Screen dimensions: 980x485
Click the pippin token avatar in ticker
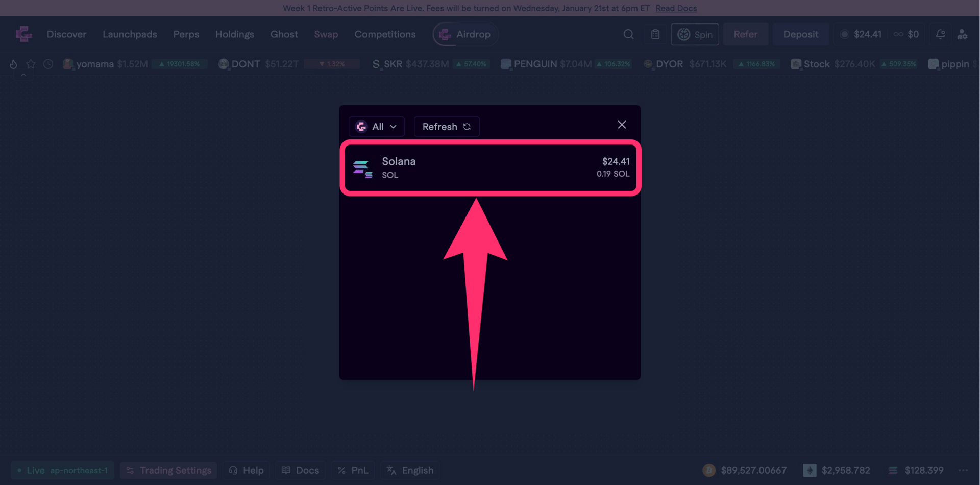pos(933,64)
